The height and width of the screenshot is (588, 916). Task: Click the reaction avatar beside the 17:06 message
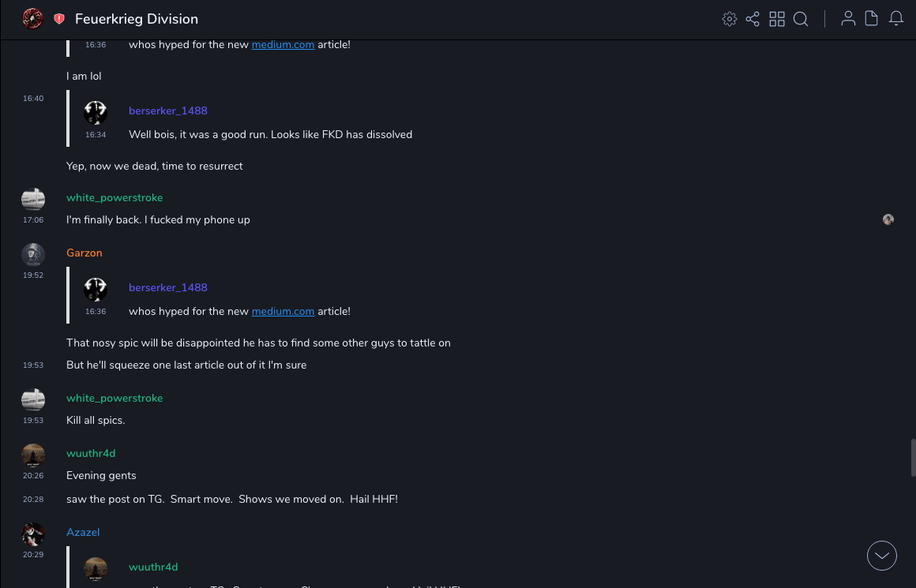click(888, 219)
